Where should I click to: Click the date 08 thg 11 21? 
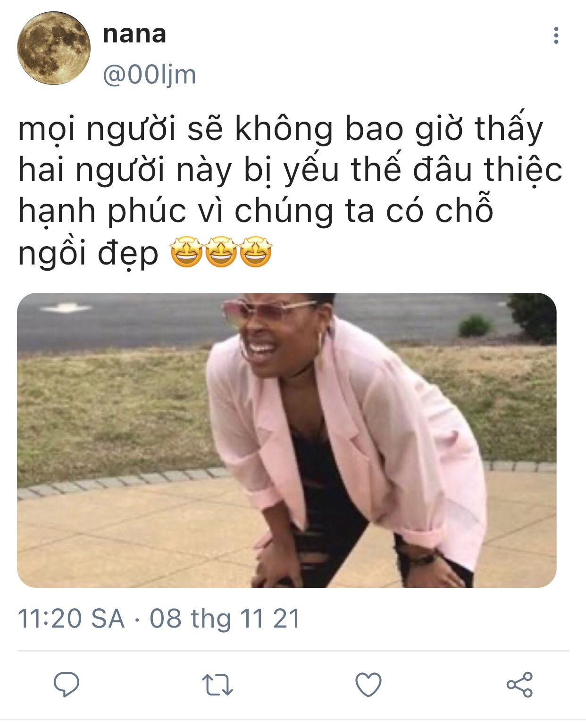point(225,619)
